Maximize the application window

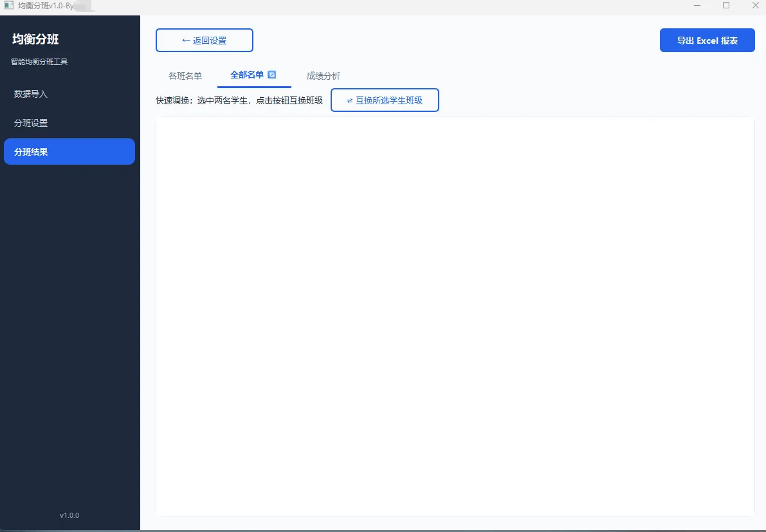pyautogui.click(x=726, y=6)
